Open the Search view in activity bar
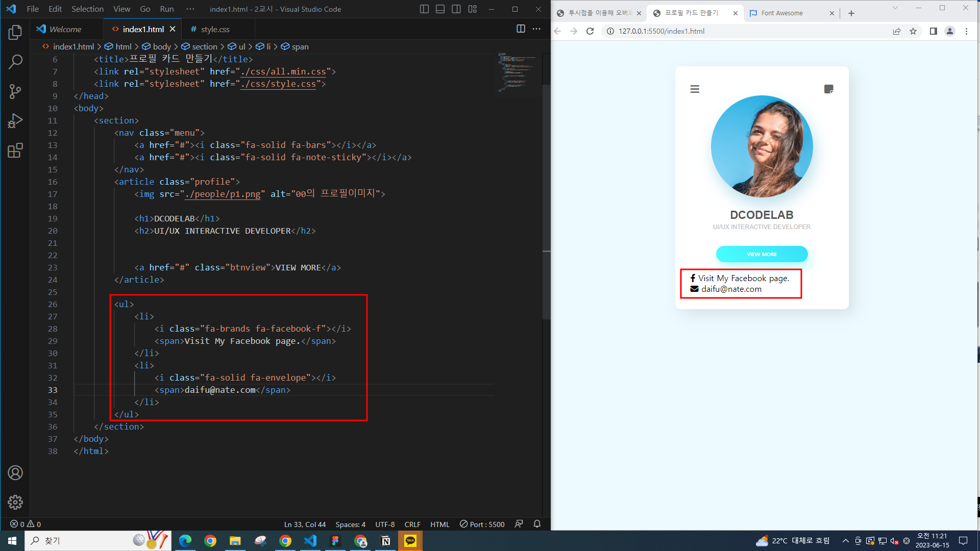Screen dimensions: 980x551 pyautogui.click(x=15, y=62)
